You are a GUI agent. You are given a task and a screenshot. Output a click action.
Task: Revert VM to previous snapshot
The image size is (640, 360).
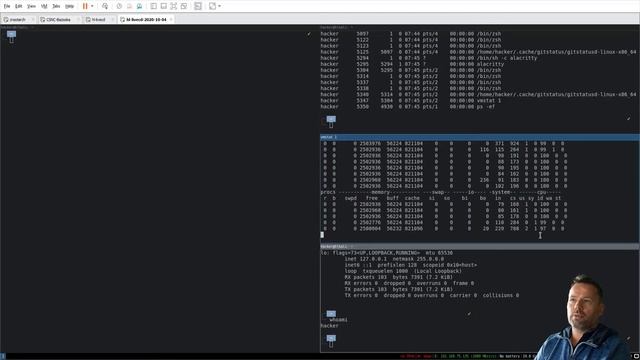click(x=129, y=6)
